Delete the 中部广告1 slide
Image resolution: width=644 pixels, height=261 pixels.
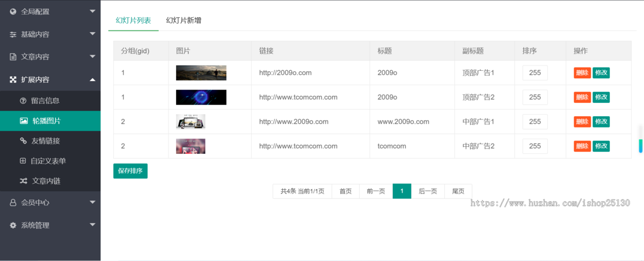[582, 122]
